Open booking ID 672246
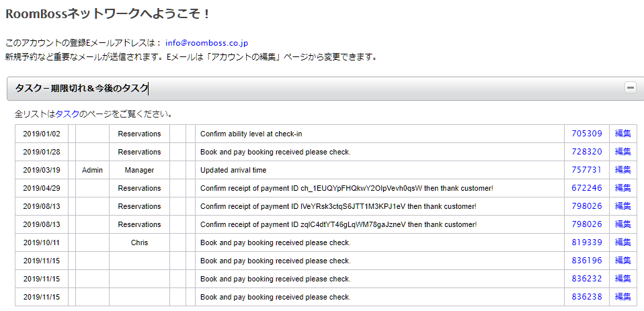 pos(586,188)
